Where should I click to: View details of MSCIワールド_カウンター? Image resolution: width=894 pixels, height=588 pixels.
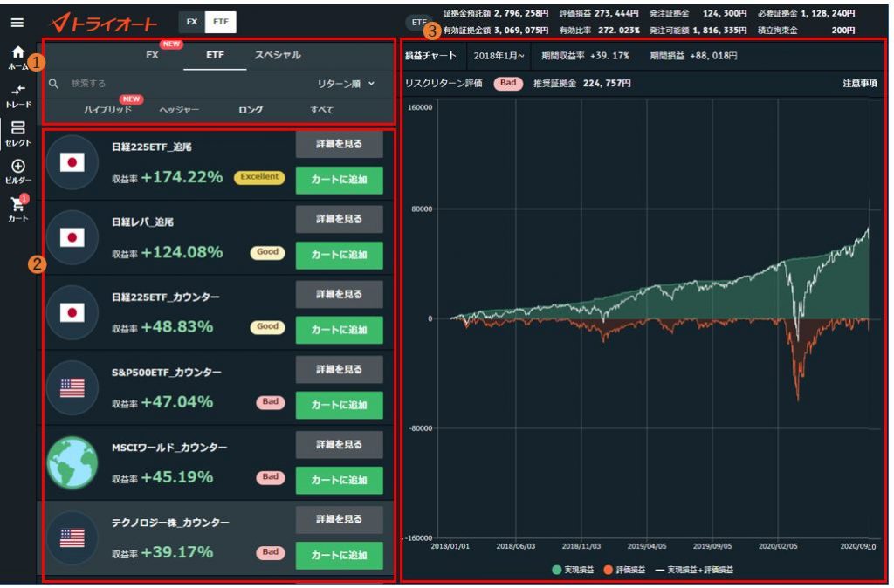pos(340,445)
